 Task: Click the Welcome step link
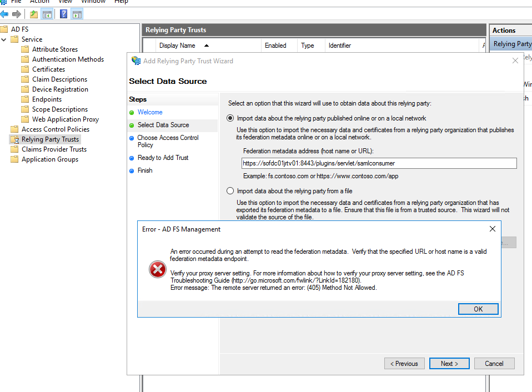coord(150,112)
